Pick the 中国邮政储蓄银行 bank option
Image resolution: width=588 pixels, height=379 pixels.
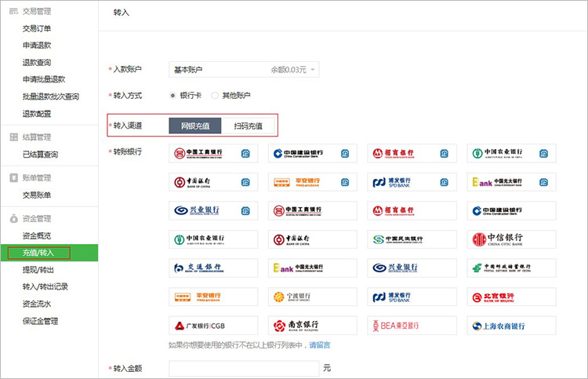click(x=511, y=268)
